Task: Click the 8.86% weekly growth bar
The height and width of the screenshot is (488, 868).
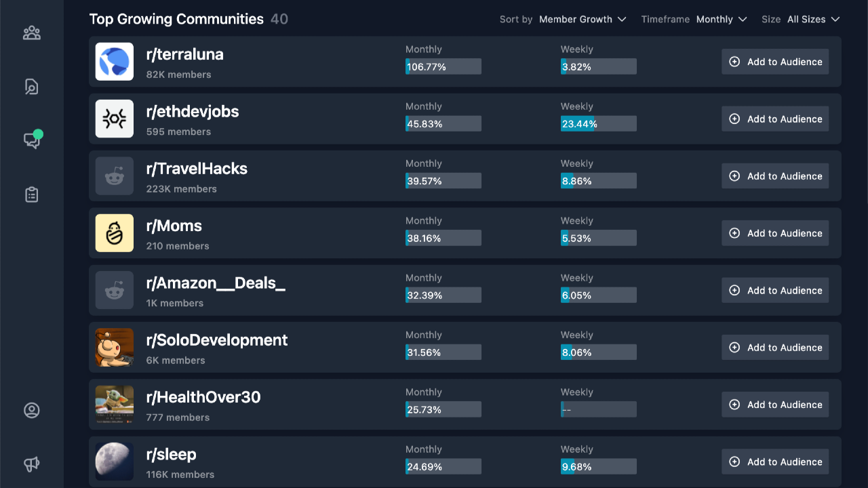Action: [x=599, y=181]
